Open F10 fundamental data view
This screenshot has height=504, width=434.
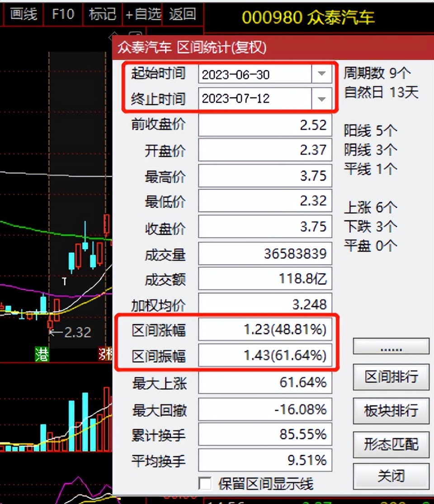[63, 14]
